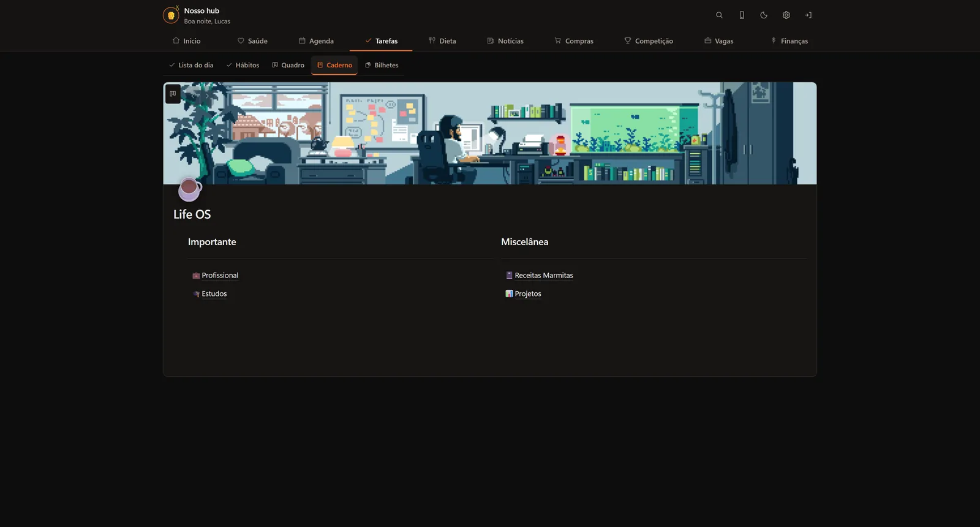
Task: Switch to the Finanças tab
Action: [x=790, y=41]
